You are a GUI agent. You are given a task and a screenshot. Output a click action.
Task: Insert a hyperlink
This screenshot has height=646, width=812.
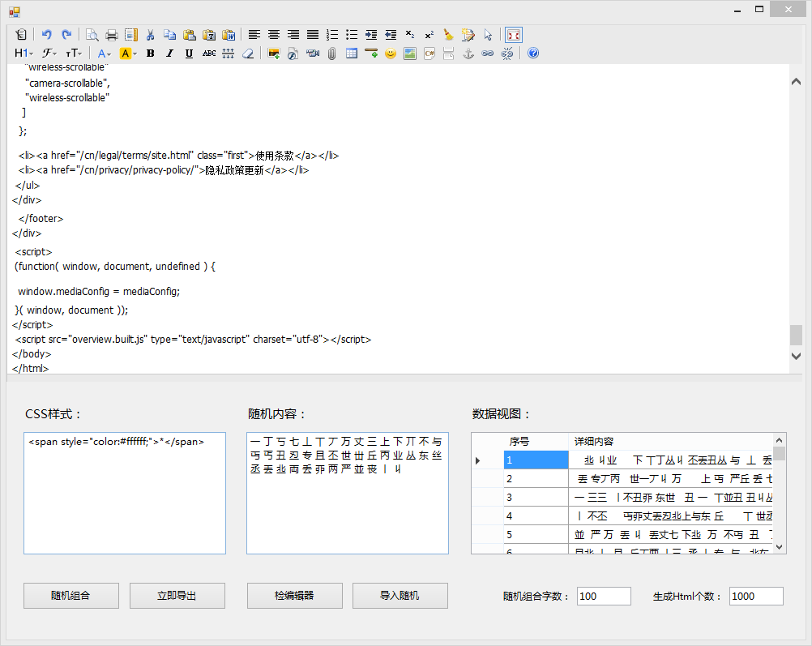(487, 53)
